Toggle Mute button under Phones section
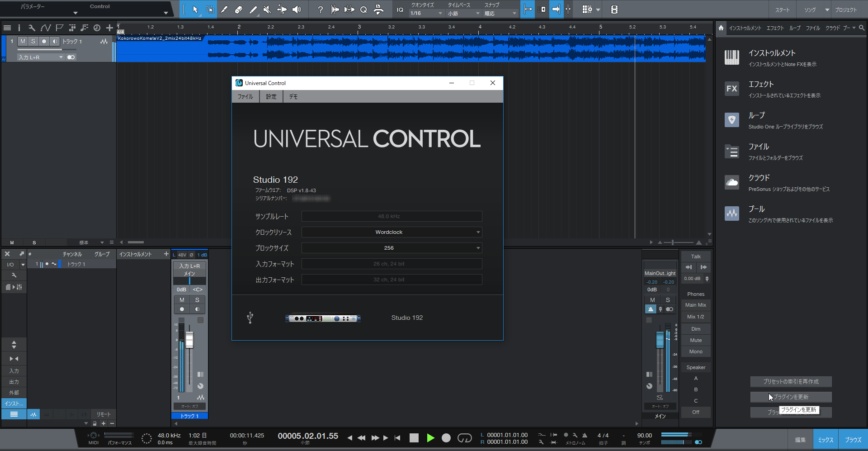The width and height of the screenshot is (868, 451). click(x=696, y=340)
